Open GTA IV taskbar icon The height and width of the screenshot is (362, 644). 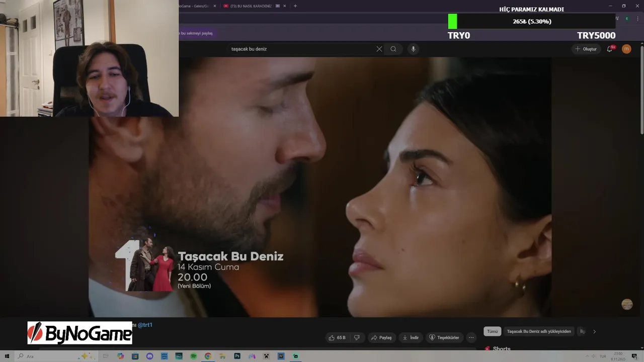281,356
